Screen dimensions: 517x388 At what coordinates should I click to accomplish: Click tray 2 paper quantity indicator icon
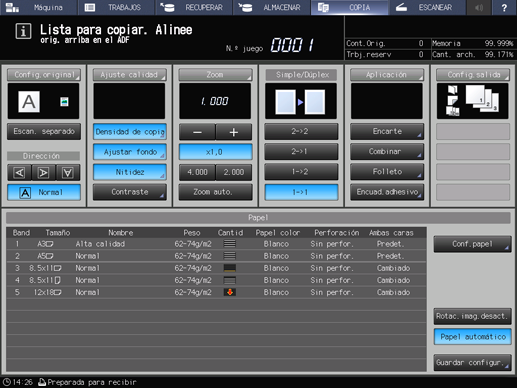[230, 256]
